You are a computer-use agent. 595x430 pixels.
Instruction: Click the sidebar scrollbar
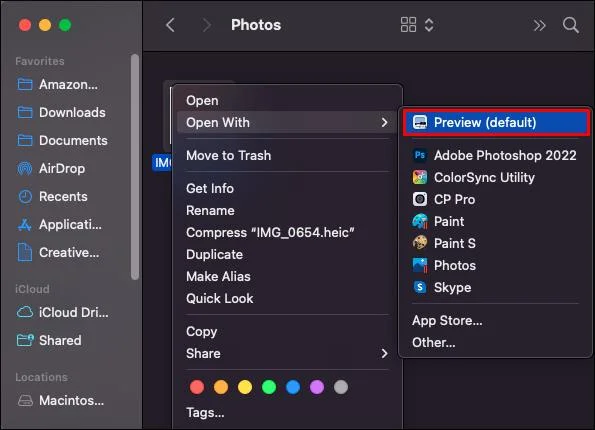coord(135,167)
